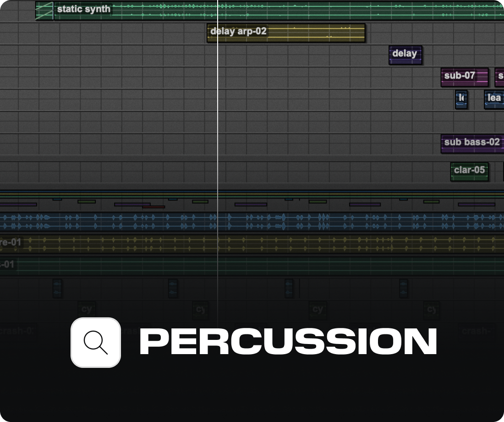The height and width of the screenshot is (422, 504).
Task: Select the 'crash-0' clip label at bottom right
Action: [x=477, y=330]
